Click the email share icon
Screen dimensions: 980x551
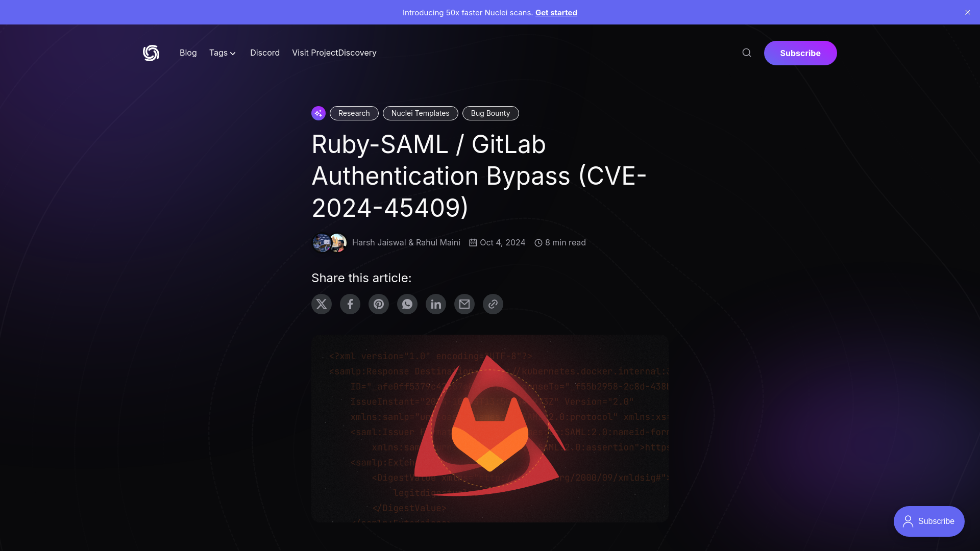464,304
